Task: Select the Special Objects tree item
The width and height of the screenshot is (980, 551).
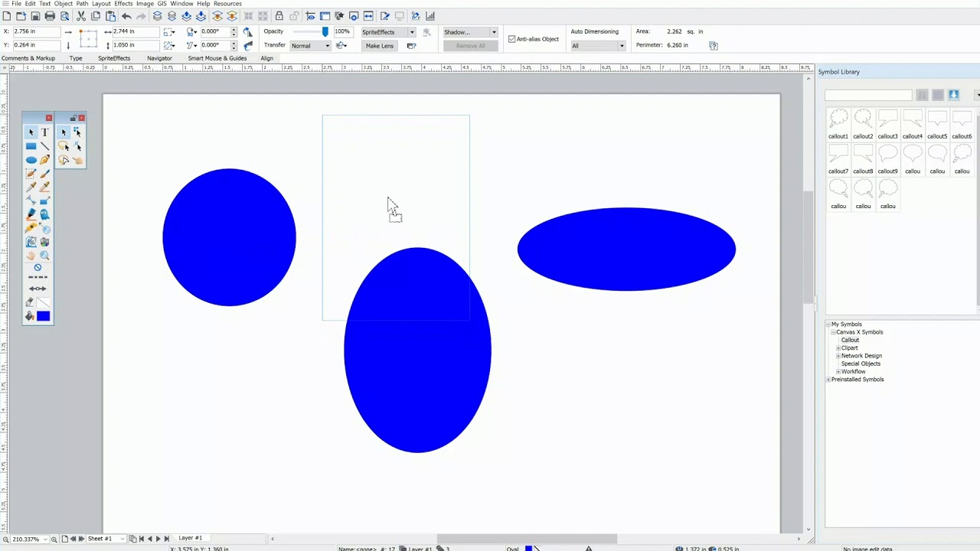Action: 861,364
